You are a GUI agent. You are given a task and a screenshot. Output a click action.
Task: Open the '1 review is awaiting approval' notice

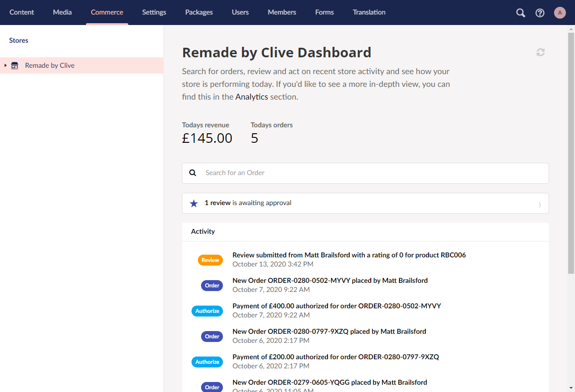pos(248,203)
